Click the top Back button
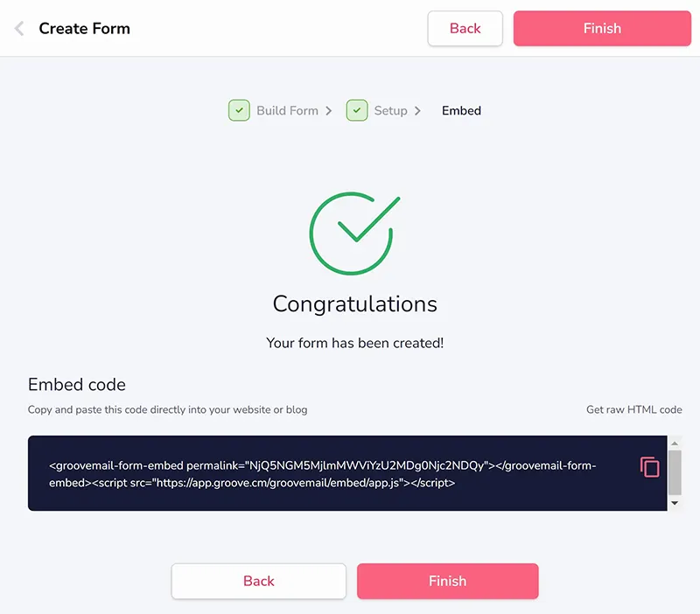The width and height of the screenshot is (700, 614). [x=465, y=29]
